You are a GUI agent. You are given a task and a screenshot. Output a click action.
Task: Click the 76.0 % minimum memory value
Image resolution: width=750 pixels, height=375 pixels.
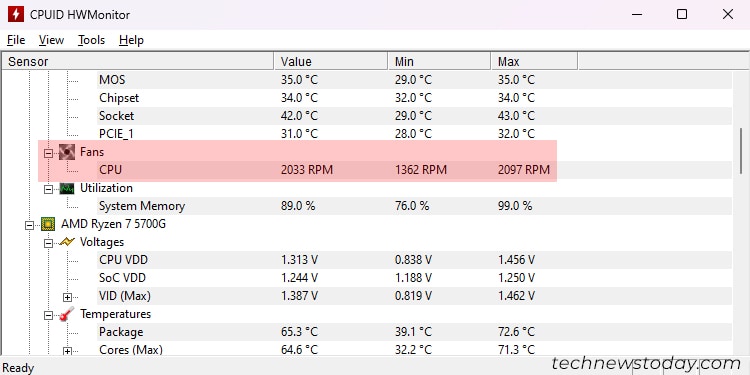[x=412, y=206]
